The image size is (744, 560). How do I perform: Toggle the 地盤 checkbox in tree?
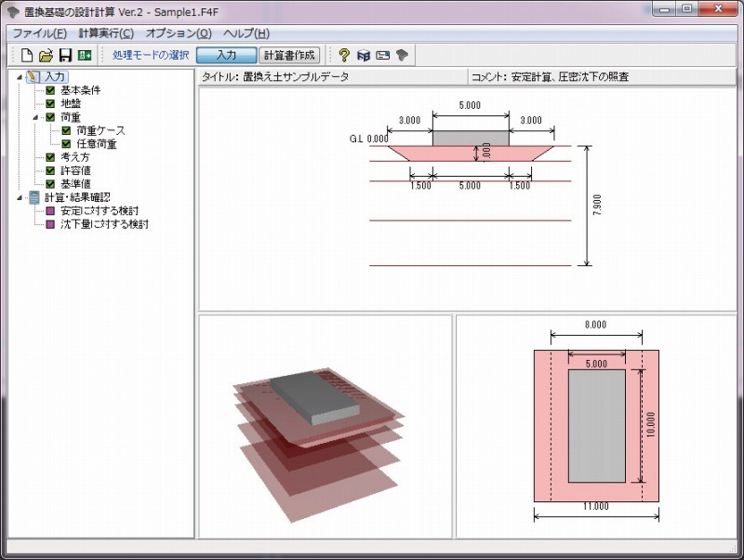tap(51, 104)
